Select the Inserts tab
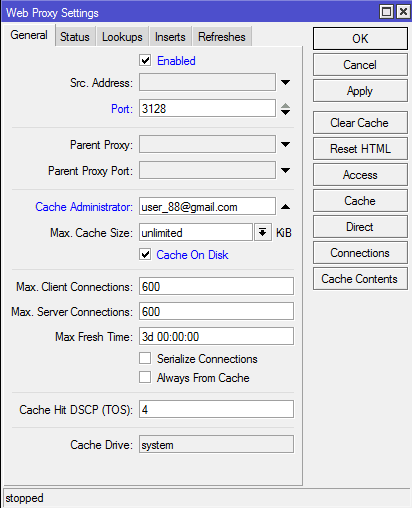 point(170,37)
